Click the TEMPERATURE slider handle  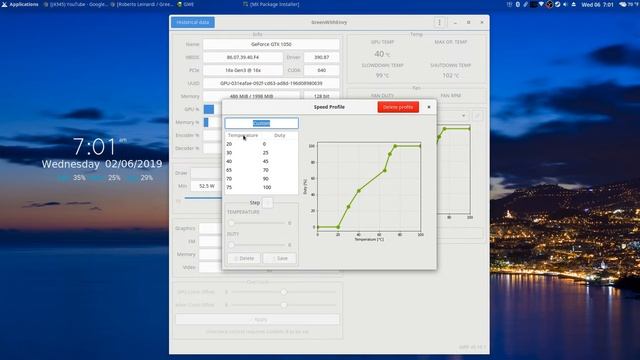tap(231, 223)
